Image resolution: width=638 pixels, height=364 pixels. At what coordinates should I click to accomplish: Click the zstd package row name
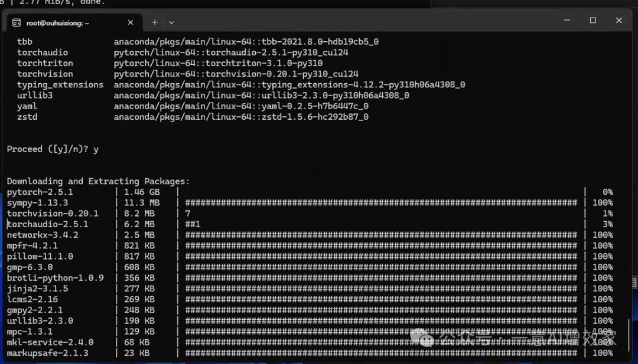(x=27, y=117)
